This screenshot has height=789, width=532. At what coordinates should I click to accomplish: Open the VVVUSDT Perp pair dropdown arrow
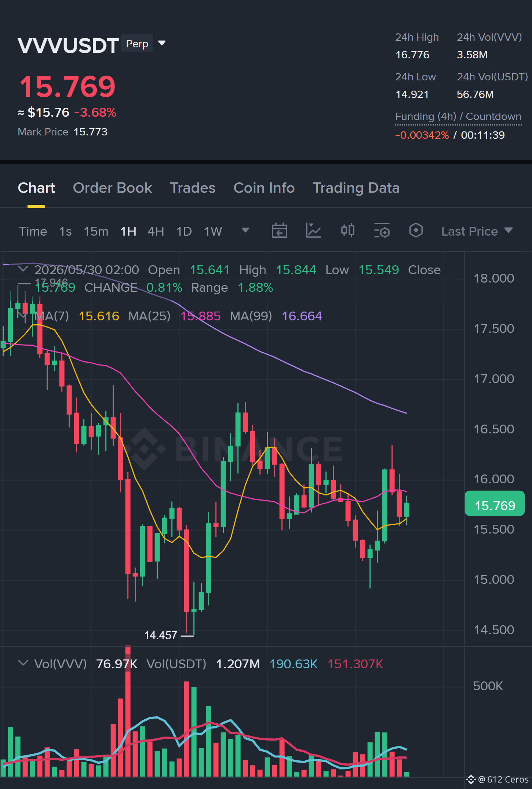point(161,43)
